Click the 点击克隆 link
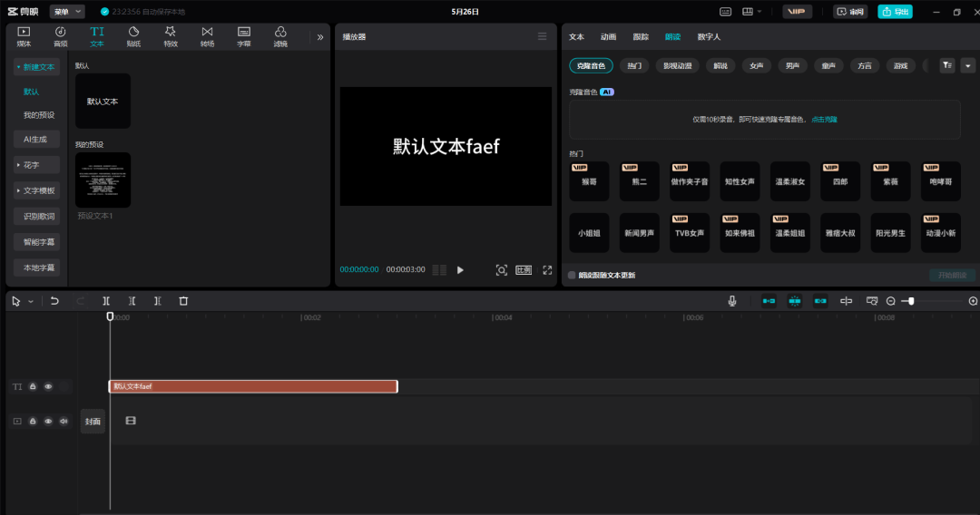 coord(824,120)
